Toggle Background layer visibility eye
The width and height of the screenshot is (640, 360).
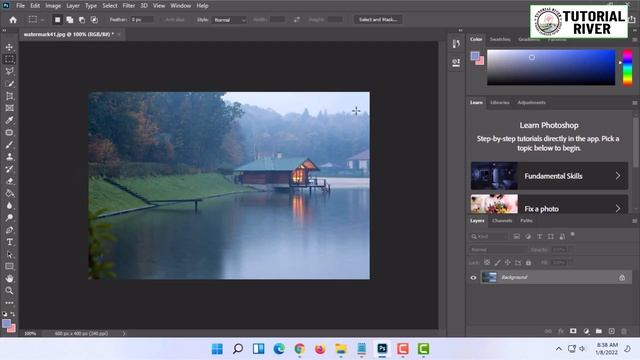tap(473, 278)
